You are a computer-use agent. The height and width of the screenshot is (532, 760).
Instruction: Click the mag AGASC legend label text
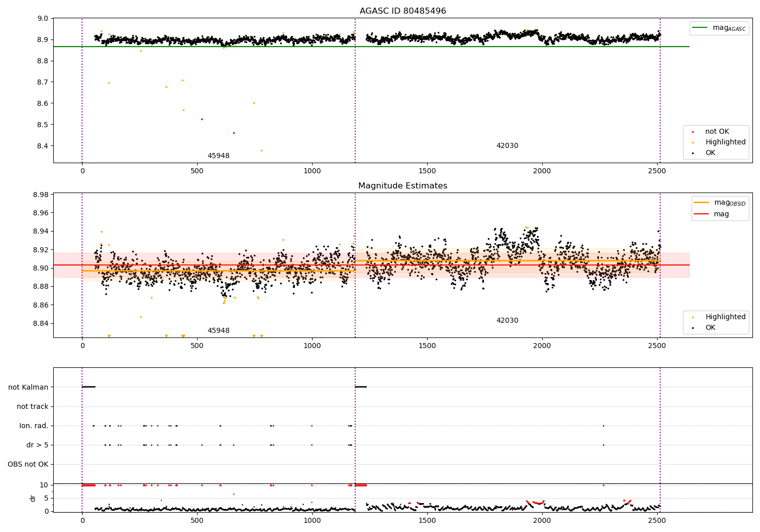tap(729, 28)
